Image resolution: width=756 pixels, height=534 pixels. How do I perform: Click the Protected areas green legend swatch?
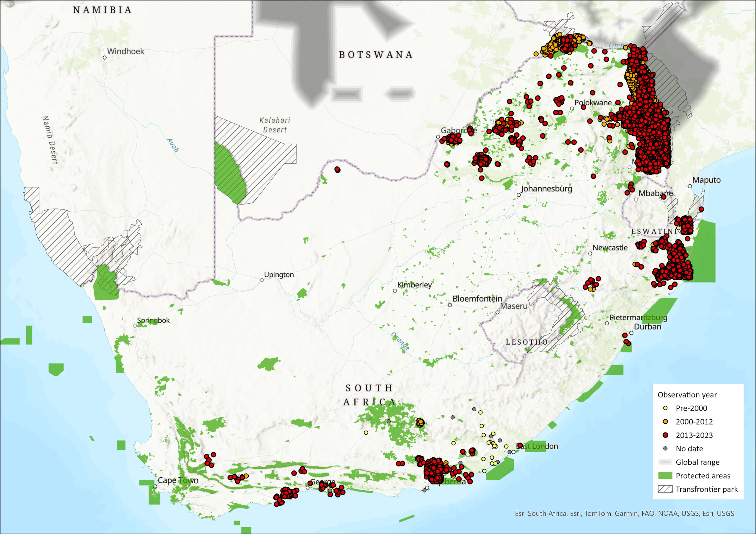point(665,475)
